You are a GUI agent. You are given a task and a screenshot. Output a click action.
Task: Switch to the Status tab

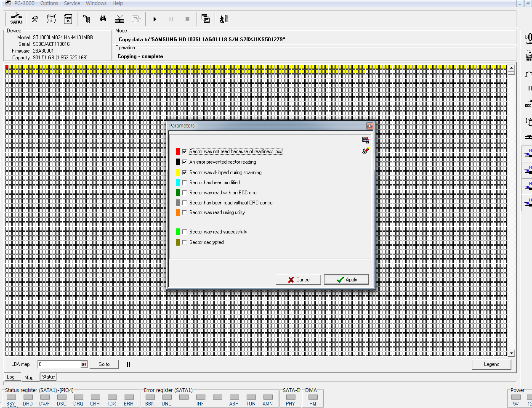point(48,377)
